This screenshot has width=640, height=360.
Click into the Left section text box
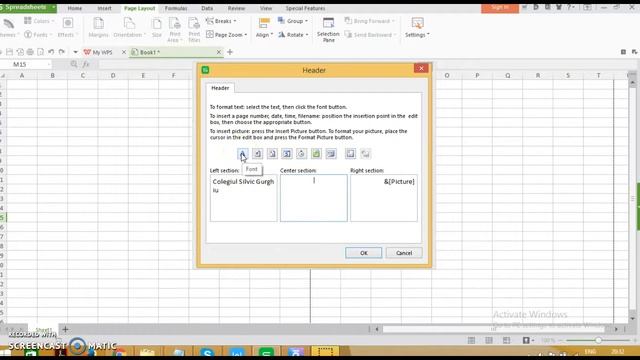pos(244,198)
